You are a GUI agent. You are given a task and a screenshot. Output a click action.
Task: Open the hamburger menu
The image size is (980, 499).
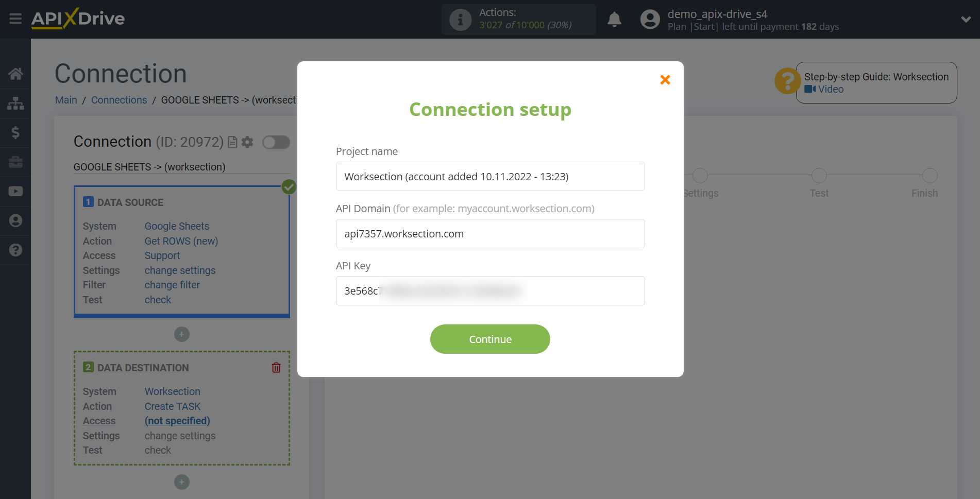point(15,19)
